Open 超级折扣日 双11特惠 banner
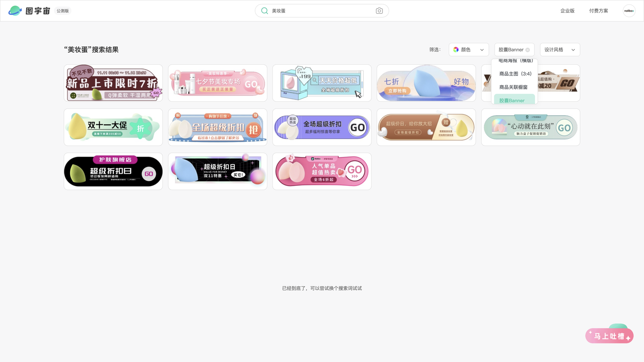Screen dimensions: 644x362 pos(218,171)
